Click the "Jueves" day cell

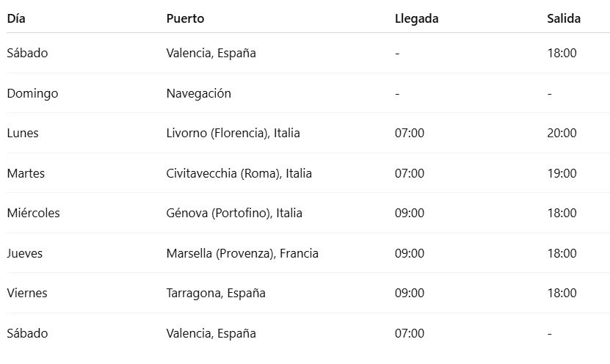point(25,253)
